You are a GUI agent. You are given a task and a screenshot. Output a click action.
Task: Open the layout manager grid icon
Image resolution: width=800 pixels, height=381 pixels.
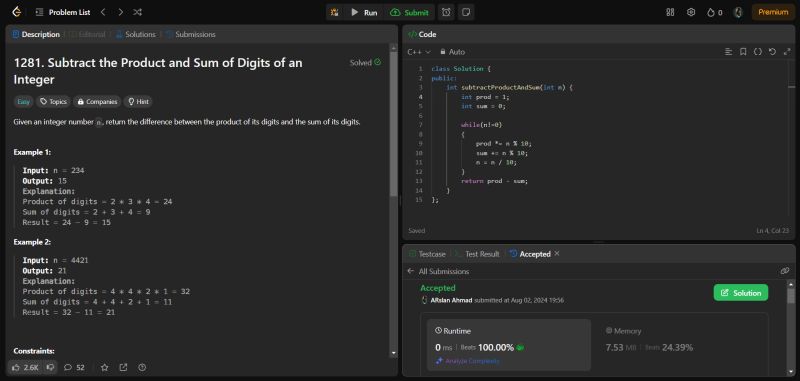670,12
